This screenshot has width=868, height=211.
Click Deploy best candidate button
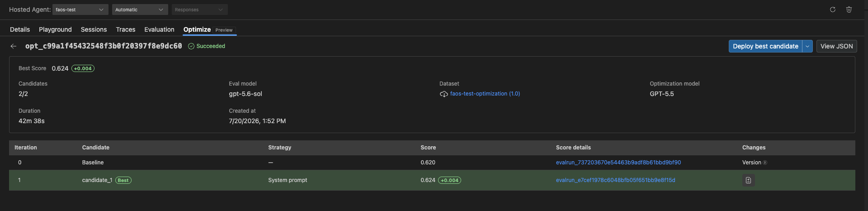click(x=765, y=46)
